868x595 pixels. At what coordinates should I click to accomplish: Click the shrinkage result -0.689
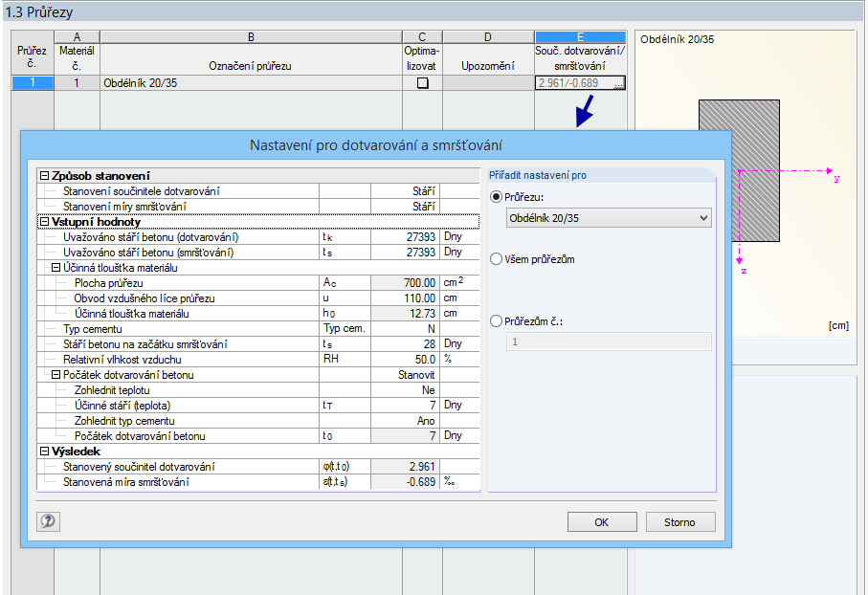click(405, 482)
